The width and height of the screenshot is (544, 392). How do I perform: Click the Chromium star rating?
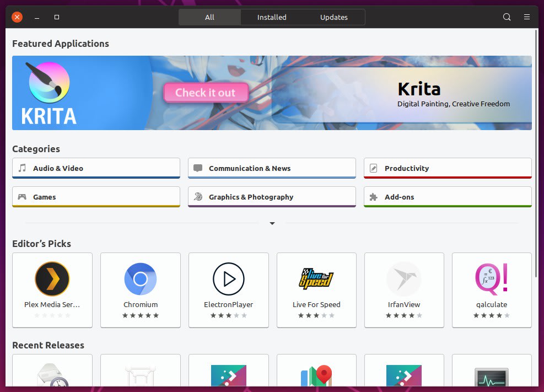click(141, 315)
